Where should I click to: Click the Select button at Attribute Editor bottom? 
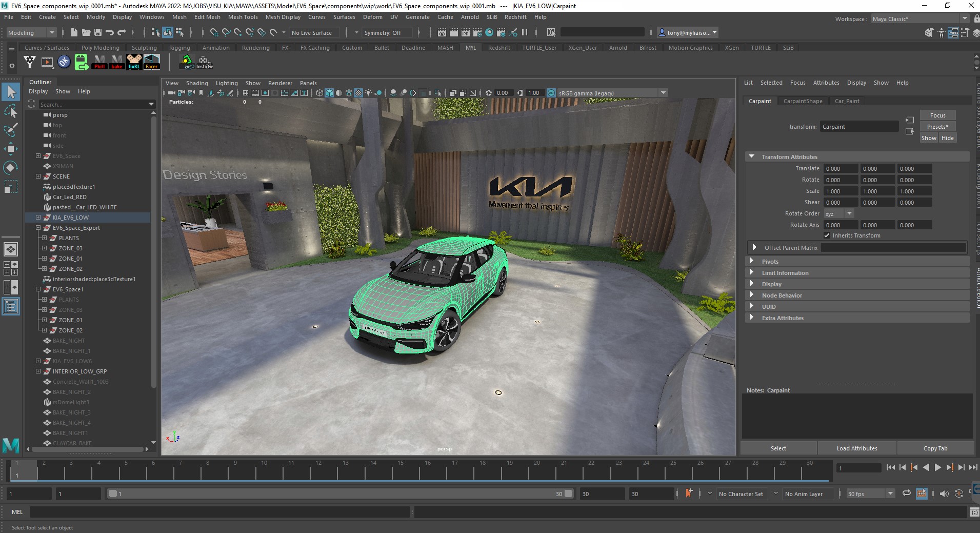click(778, 448)
